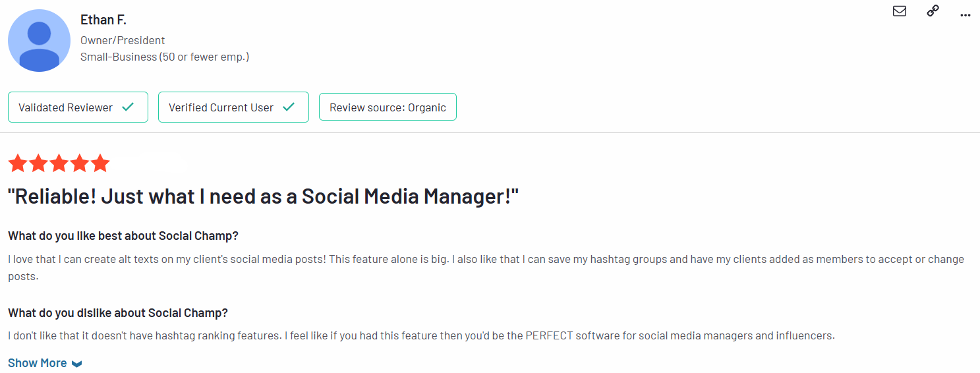Click the fifth star of the rating
The width and height of the screenshot is (980, 373).
pos(100,163)
